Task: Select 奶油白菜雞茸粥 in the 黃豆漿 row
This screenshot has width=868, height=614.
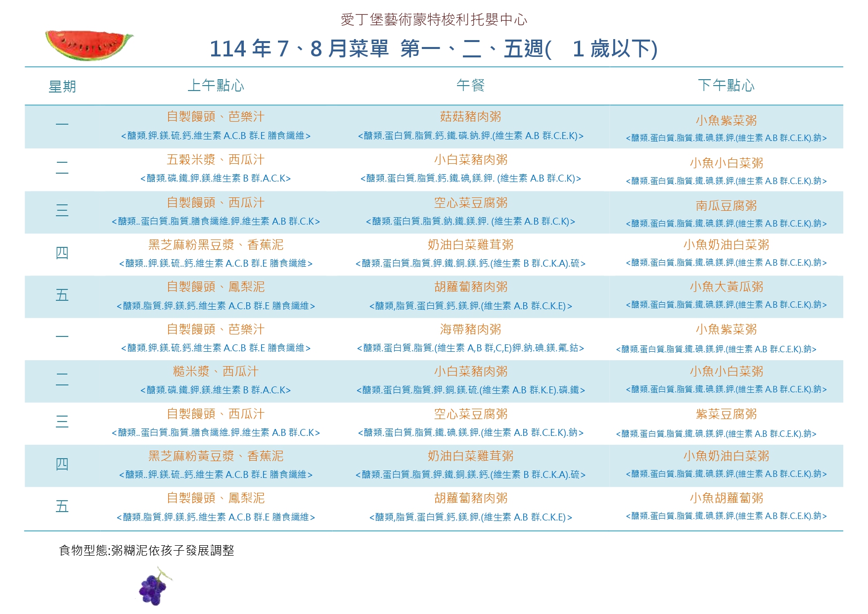Action: (470, 456)
